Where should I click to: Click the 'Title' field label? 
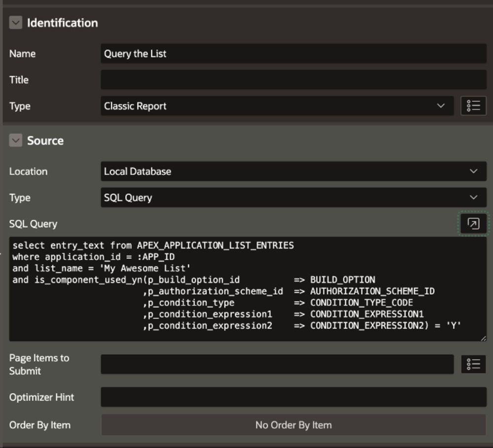click(19, 80)
